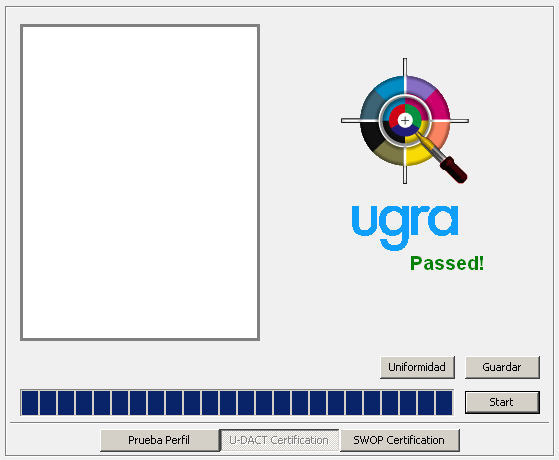Click inside the blank white preview area
Screen dimensions: 559x460
pos(140,182)
